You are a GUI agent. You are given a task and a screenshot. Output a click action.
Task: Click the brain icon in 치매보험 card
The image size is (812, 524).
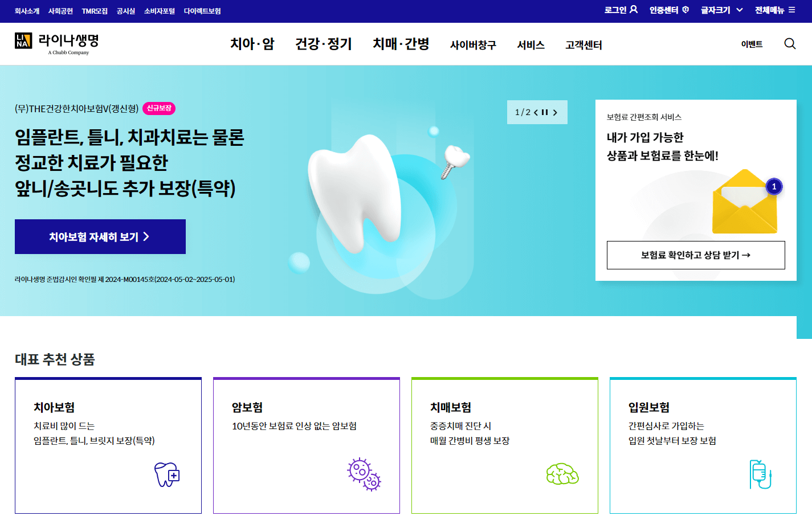coord(562,474)
